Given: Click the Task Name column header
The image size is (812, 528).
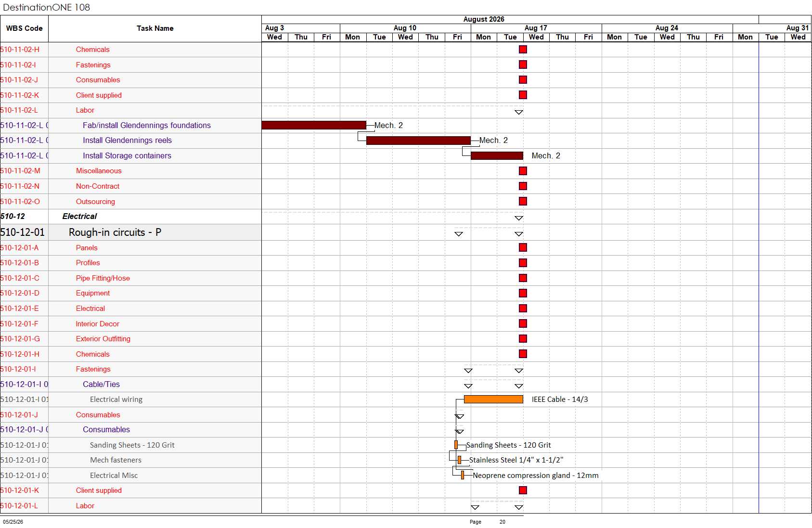Looking at the screenshot, I should coord(155,28).
